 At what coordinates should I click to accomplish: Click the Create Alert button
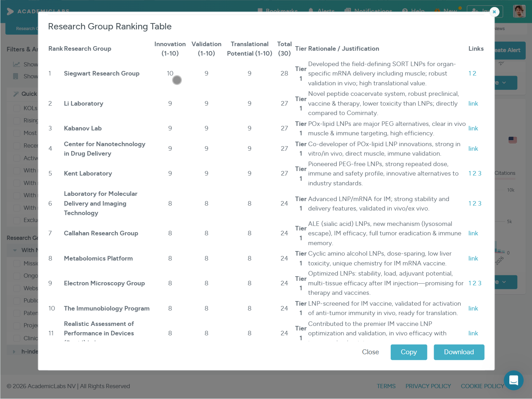click(509, 50)
